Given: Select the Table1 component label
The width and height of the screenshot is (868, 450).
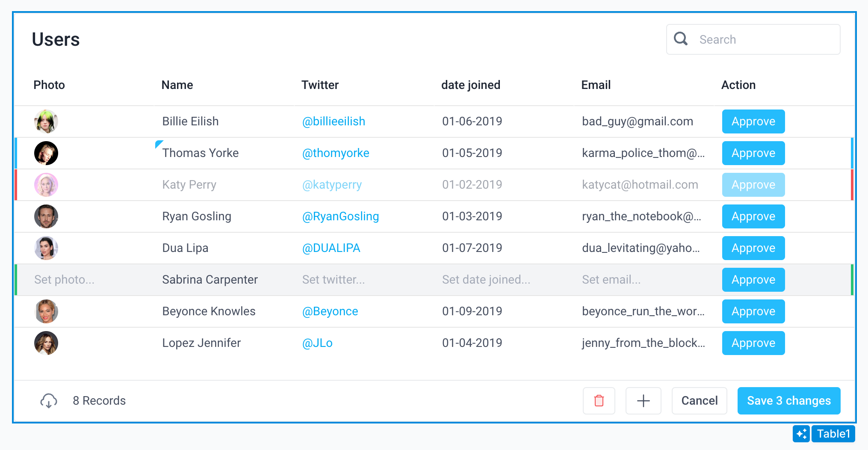Looking at the screenshot, I should (x=833, y=434).
